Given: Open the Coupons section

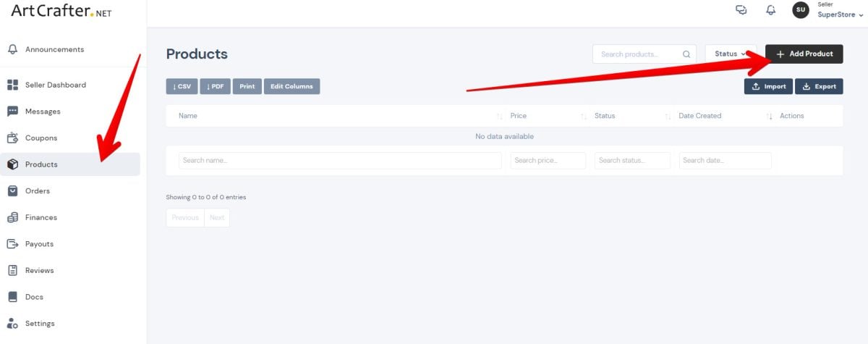Looking at the screenshot, I should 41,138.
